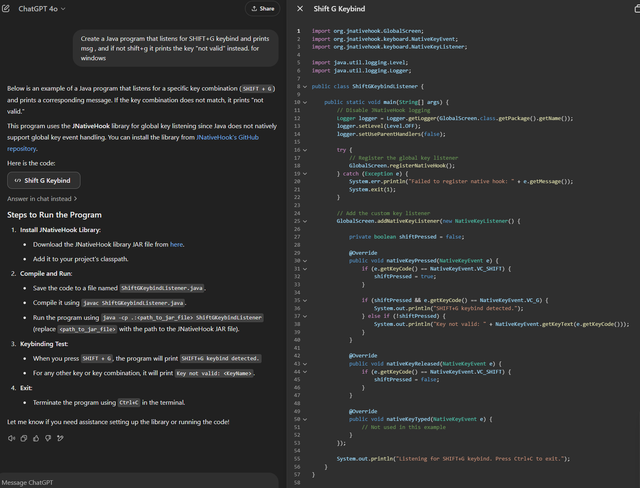Click line number 1 in code gutter
The image size is (640, 488).
(x=298, y=31)
